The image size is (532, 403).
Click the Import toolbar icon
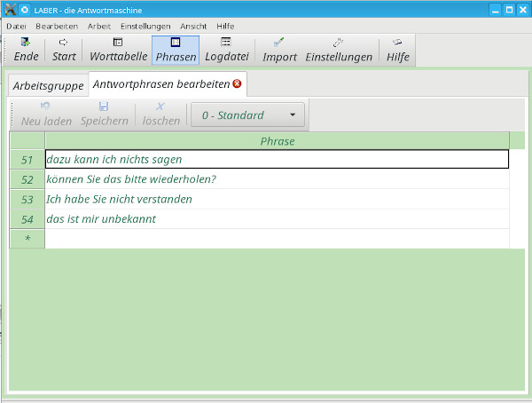point(279,50)
